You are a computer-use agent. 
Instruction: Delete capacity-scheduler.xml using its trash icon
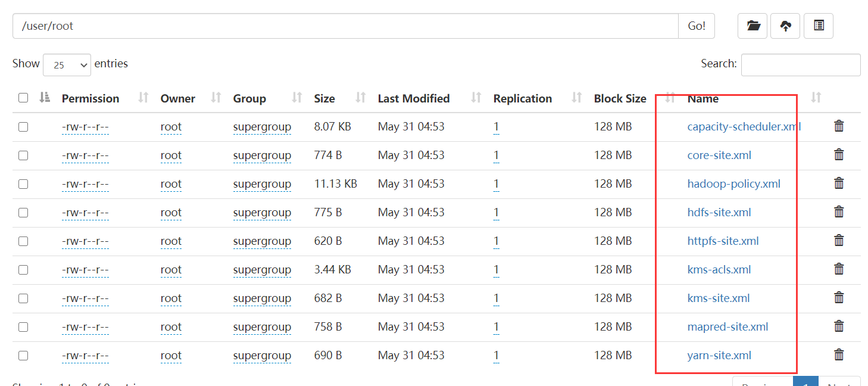839,126
